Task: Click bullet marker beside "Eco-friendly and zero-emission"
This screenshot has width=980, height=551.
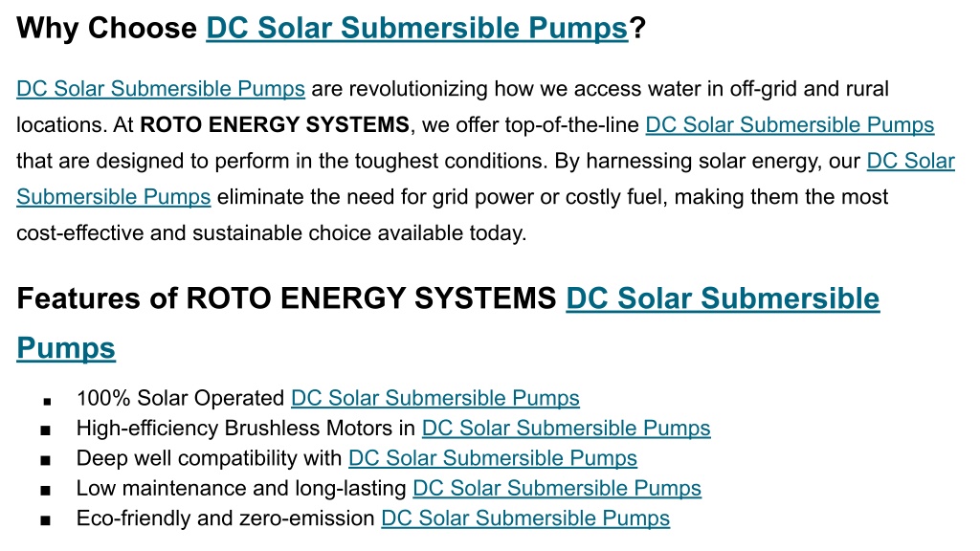Action: click(45, 520)
